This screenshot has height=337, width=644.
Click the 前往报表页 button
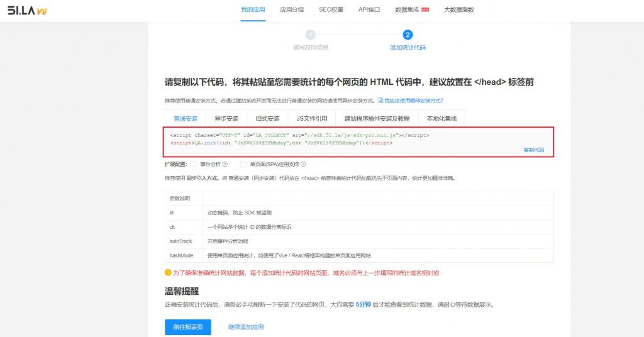click(188, 327)
